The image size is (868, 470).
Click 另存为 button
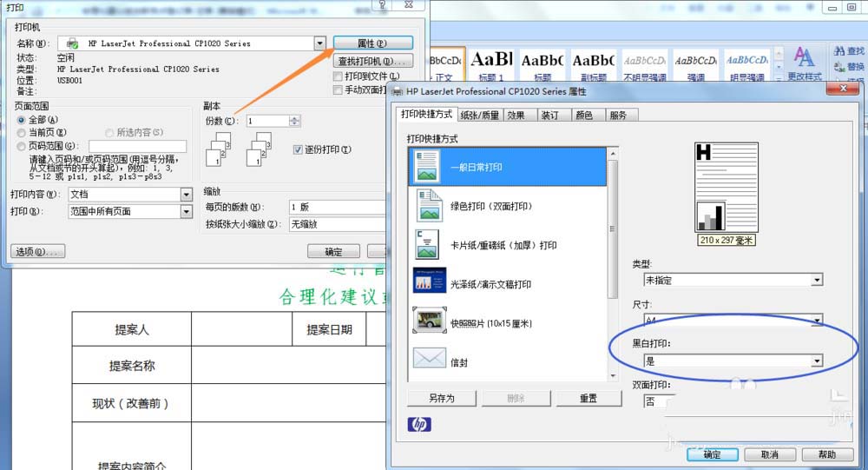[441, 398]
